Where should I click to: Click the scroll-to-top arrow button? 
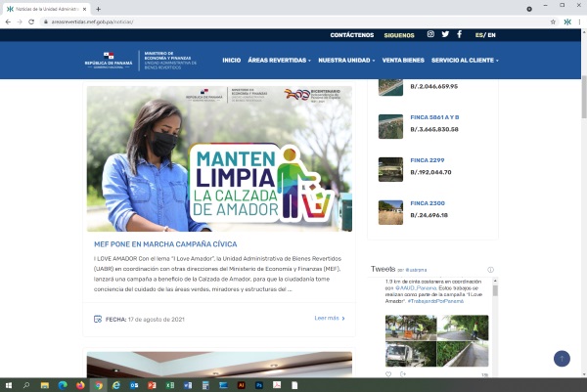pos(562,359)
